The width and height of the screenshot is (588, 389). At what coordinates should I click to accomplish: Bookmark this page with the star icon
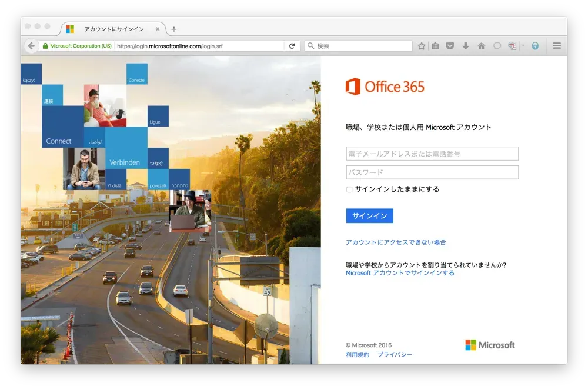tap(422, 45)
